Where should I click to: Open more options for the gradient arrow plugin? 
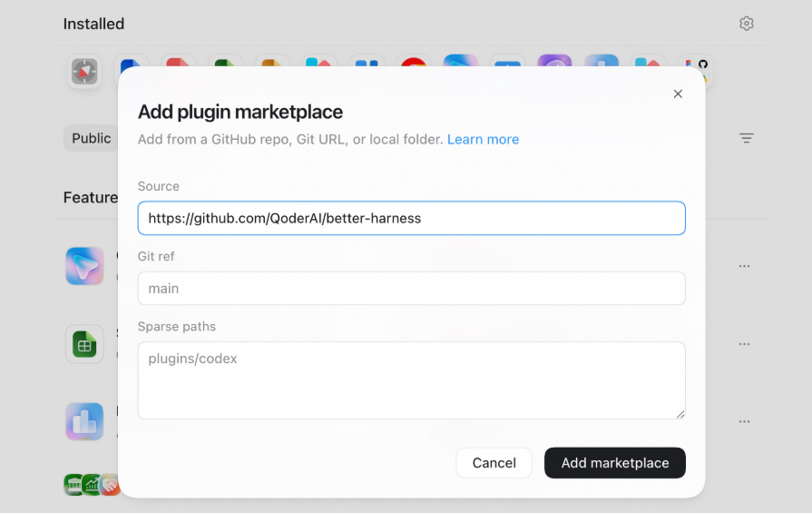click(744, 266)
